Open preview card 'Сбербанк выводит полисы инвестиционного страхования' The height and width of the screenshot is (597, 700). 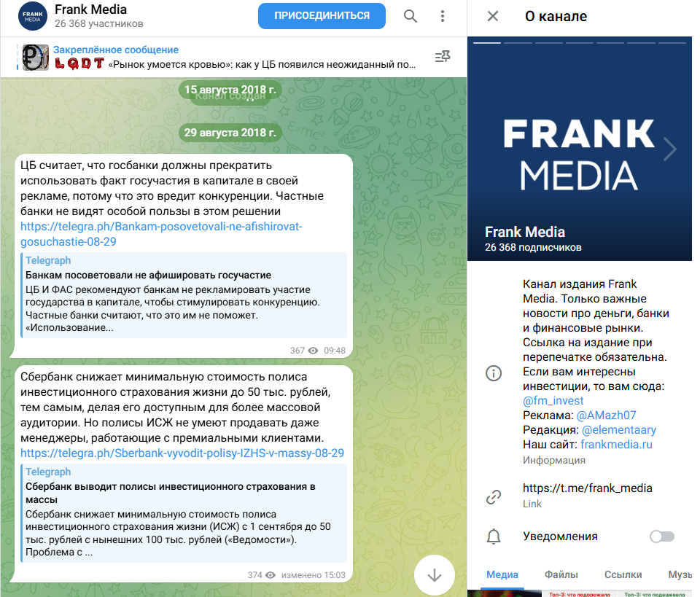click(x=184, y=513)
